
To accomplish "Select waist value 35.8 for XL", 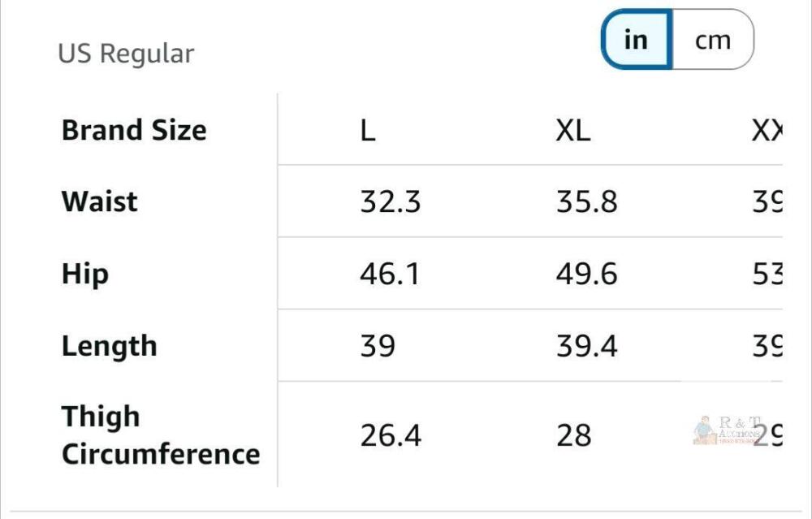I will (x=587, y=202).
